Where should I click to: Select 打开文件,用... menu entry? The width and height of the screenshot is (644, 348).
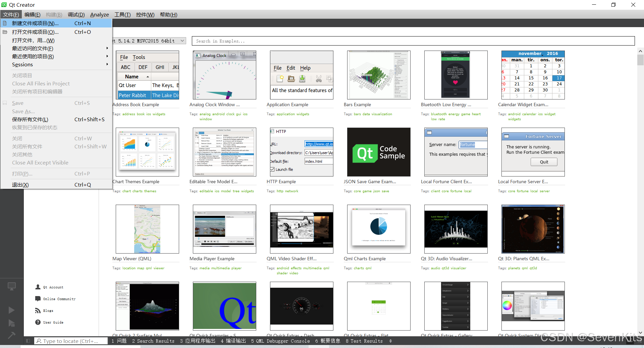coord(56,40)
